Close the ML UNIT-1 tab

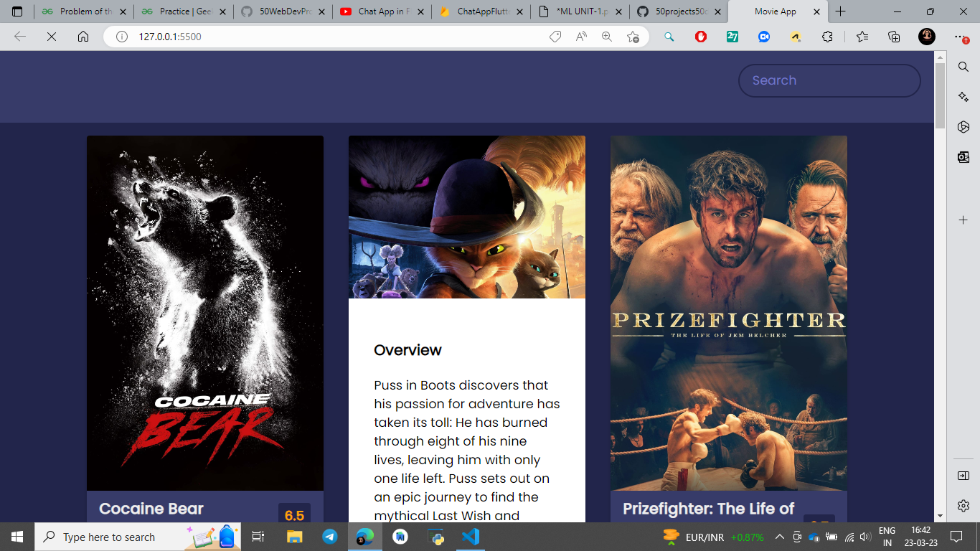pyautogui.click(x=619, y=11)
